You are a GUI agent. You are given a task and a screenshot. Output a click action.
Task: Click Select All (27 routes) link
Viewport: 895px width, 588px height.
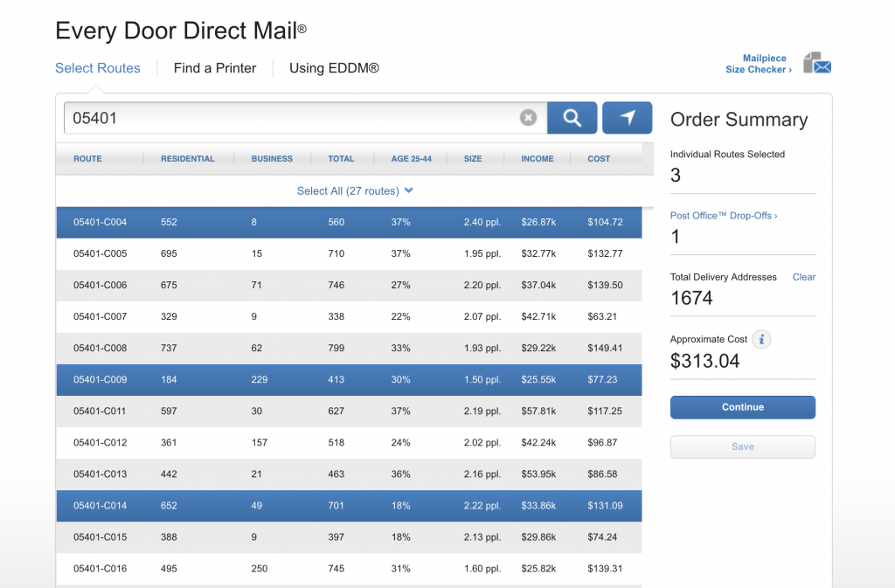point(348,191)
